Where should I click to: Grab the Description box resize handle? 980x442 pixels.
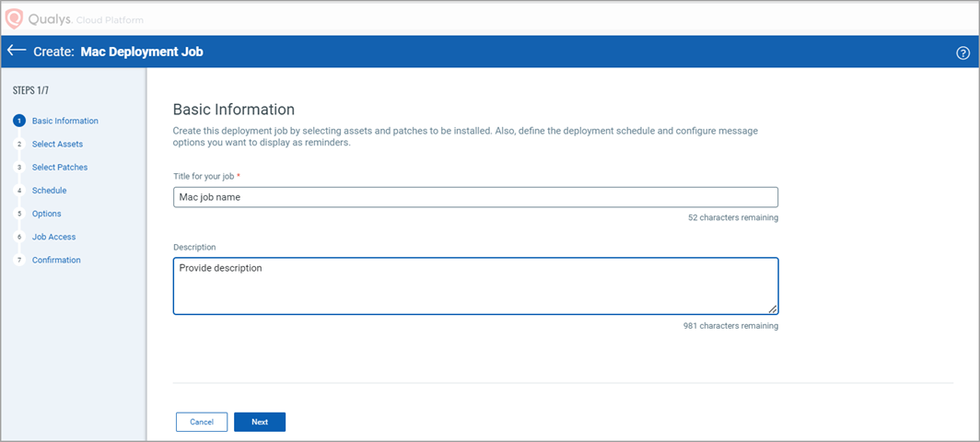pos(773,309)
